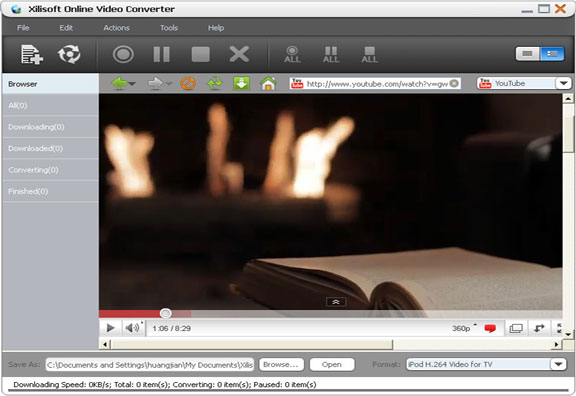Select the All(0) category
Screen dimensions: 576x396
(51, 105)
